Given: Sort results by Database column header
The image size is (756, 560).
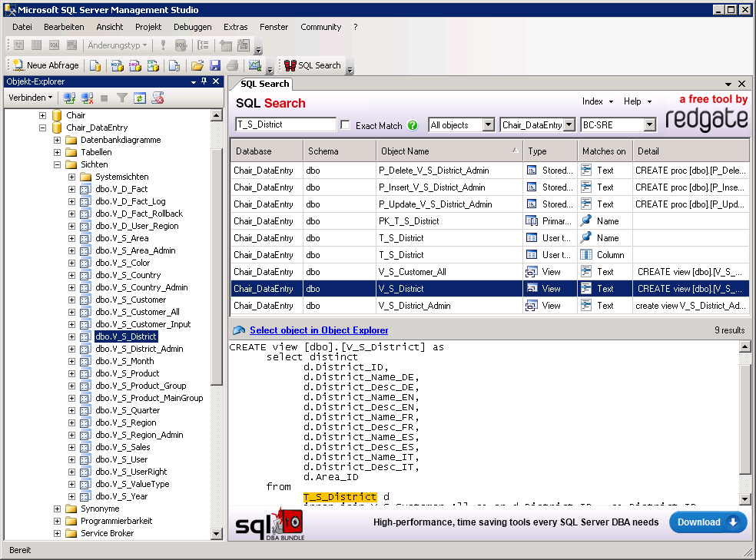Looking at the screenshot, I should tap(267, 151).
